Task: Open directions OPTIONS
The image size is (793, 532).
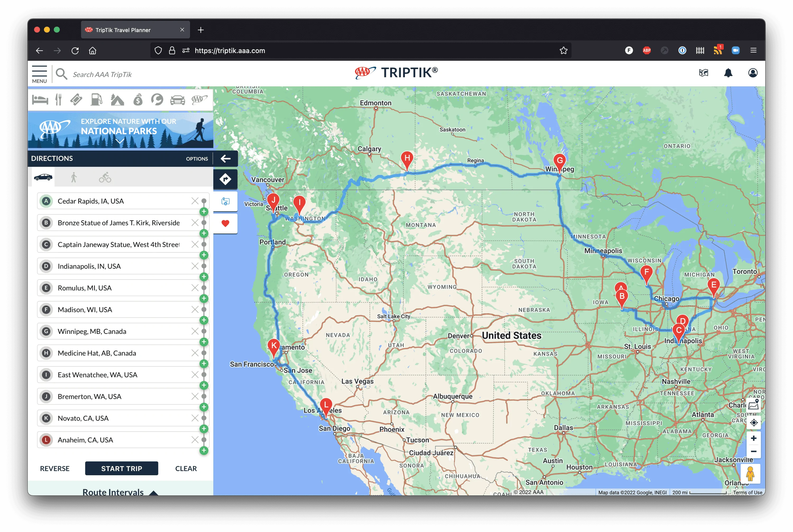Action: pyautogui.click(x=197, y=159)
